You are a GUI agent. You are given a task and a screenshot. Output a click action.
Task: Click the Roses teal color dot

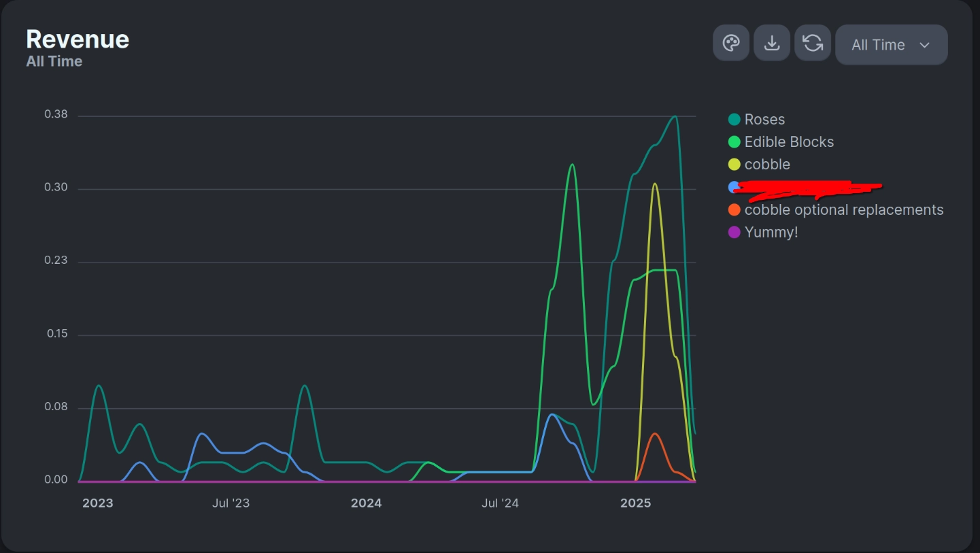[x=734, y=120]
